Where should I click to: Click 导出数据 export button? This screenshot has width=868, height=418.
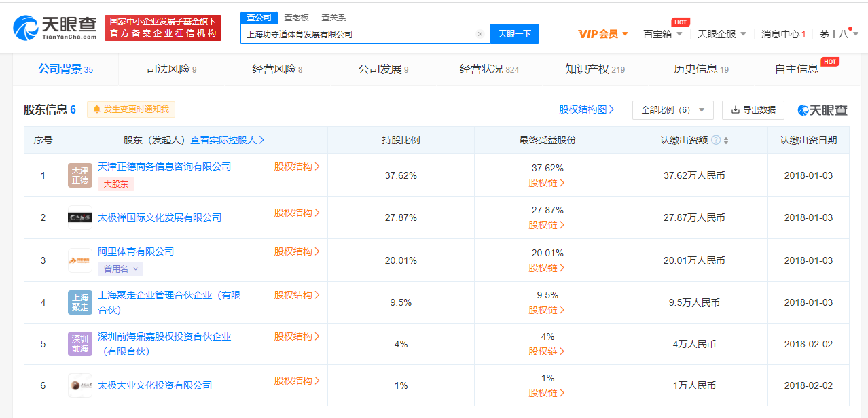pyautogui.click(x=753, y=110)
